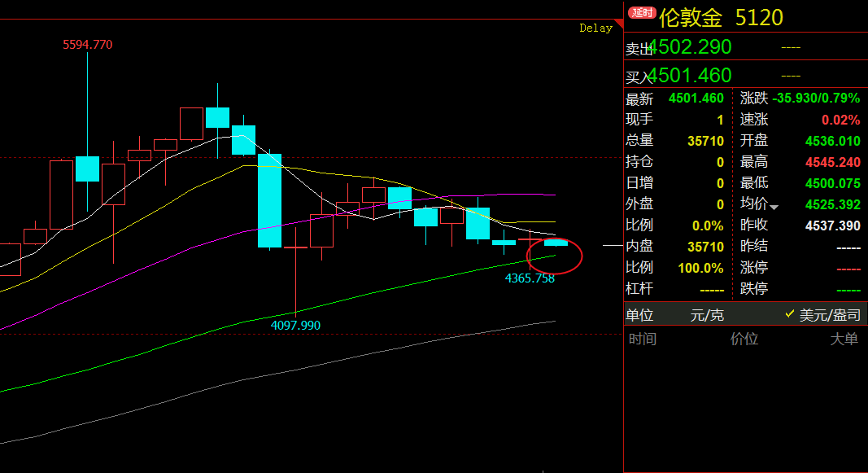Click the 价位 column header

point(744,339)
